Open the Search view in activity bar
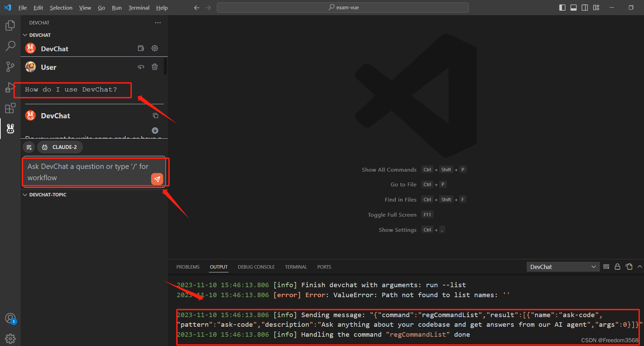Screen dimensions: 644x346 tap(10, 46)
